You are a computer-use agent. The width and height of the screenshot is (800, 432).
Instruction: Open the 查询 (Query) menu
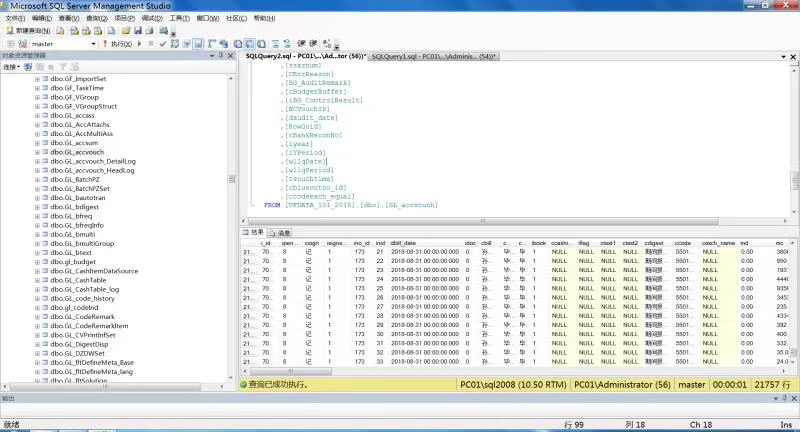96,18
